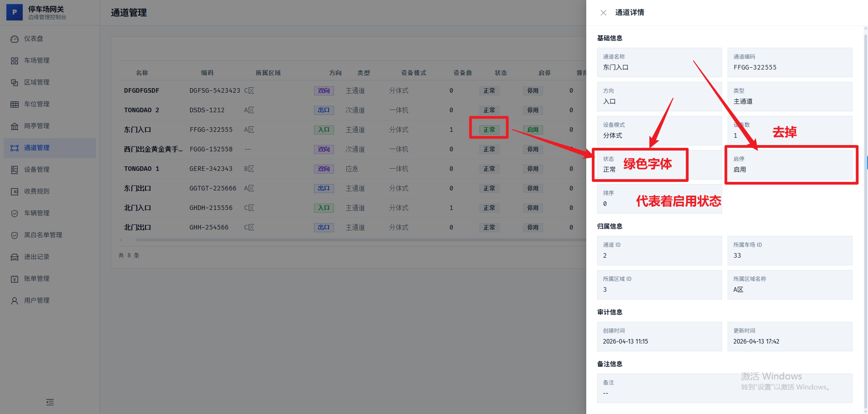Click the 北门入口 channel name
This screenshot has width=868, height=414.
click(137, 208)
